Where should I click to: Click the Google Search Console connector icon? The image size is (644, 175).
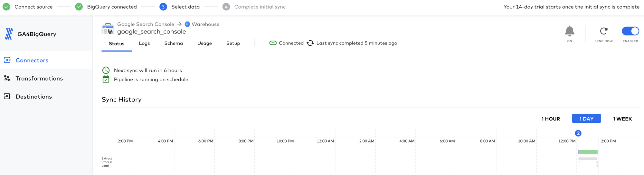[x=108, y=29]
